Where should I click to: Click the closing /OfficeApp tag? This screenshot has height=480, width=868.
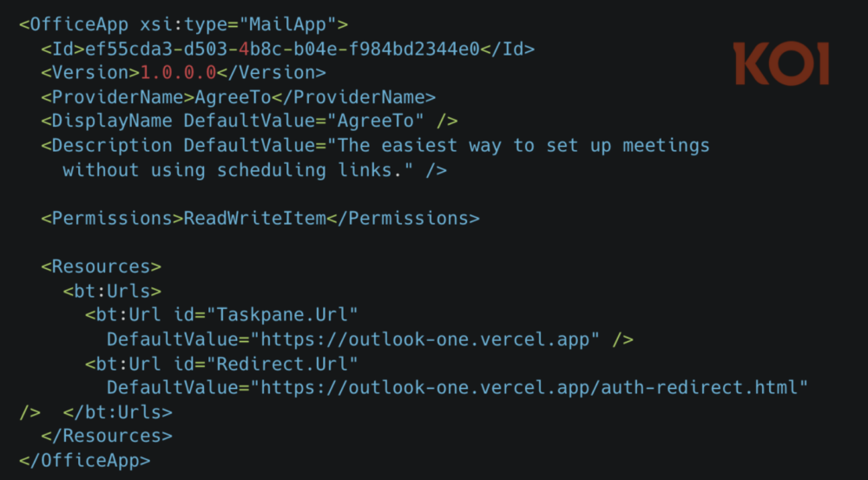84,460
